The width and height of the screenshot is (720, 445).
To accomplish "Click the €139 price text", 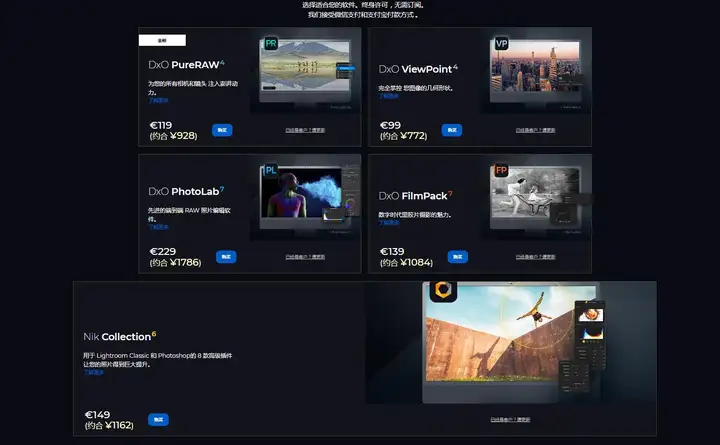I will click(392, 252).
